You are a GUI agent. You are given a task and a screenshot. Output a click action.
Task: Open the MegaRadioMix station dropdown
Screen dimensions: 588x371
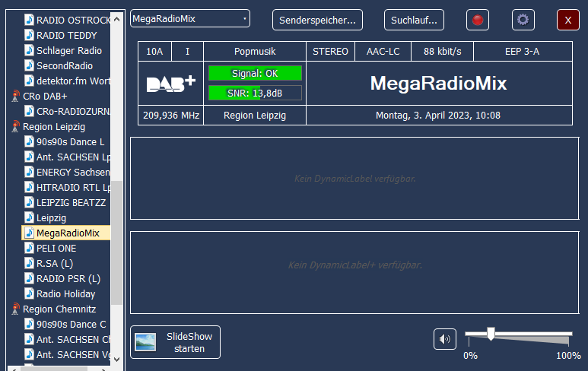tap(190, 18)
